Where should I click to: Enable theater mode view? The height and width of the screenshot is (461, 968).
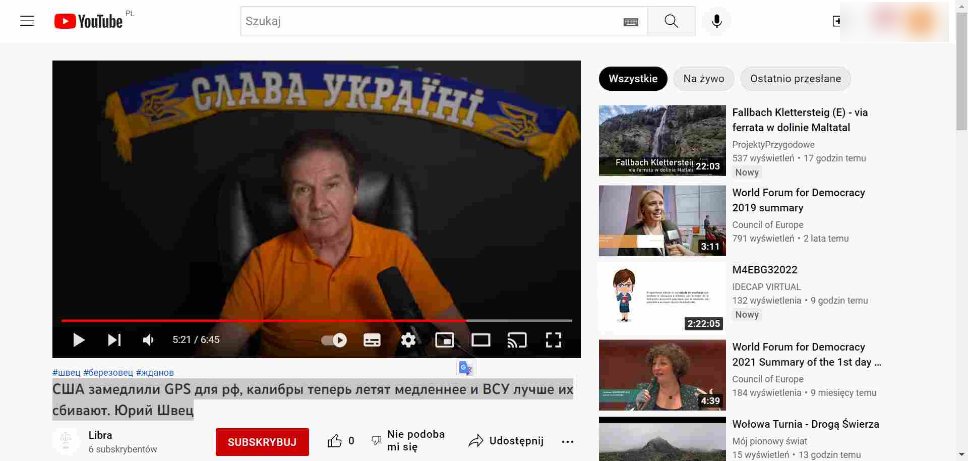pos(481,340)
